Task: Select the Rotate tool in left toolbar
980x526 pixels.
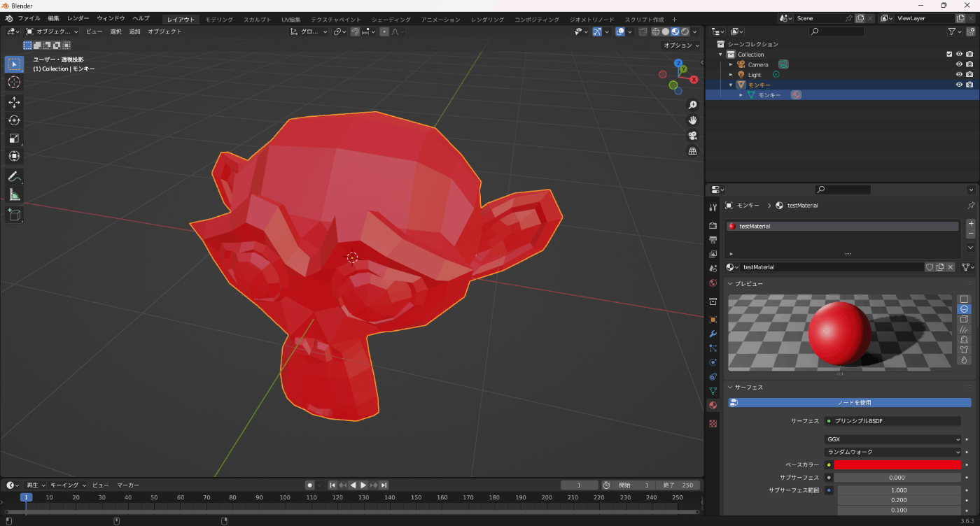Action: [x=14, y=120]
